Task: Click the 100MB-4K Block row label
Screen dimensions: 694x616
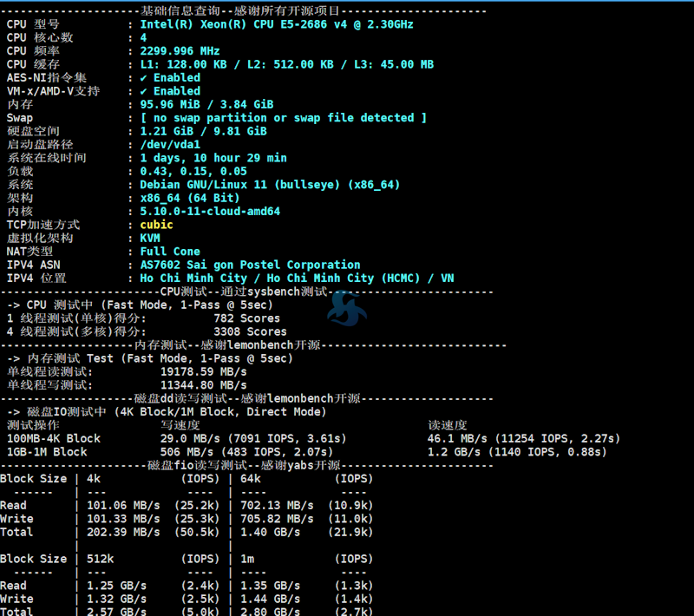Action: tap(54, 439)
